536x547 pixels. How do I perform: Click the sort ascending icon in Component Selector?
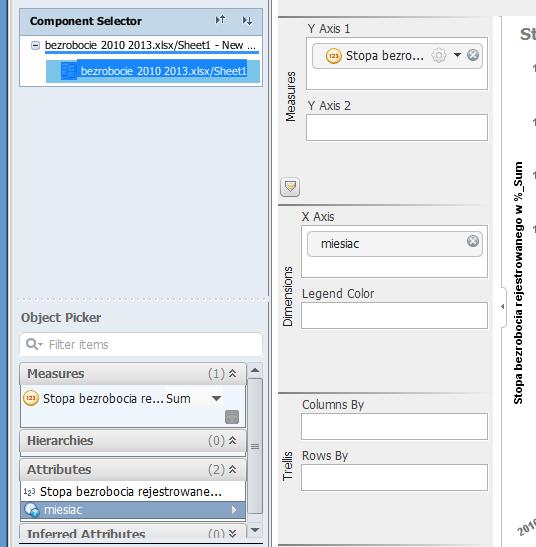pyautogui.click(x=220, y=20)
